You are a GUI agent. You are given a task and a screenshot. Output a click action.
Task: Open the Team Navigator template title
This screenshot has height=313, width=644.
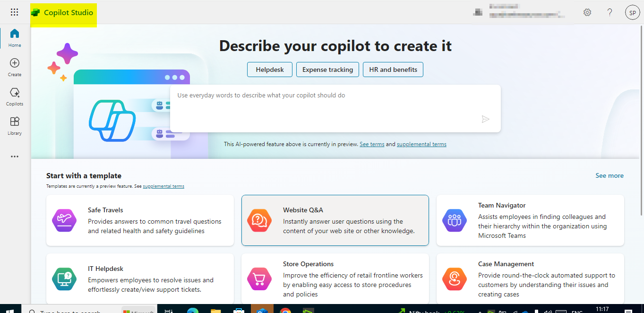click(502, 205)
